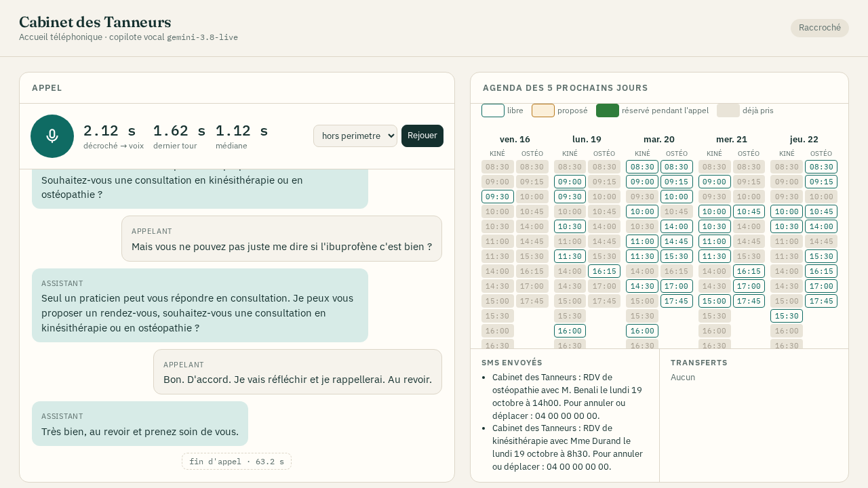Pick the 09:15 ostéo slot on jeu. 22
This screenshot has width=868, height=488.
click(x=821, y=182)
